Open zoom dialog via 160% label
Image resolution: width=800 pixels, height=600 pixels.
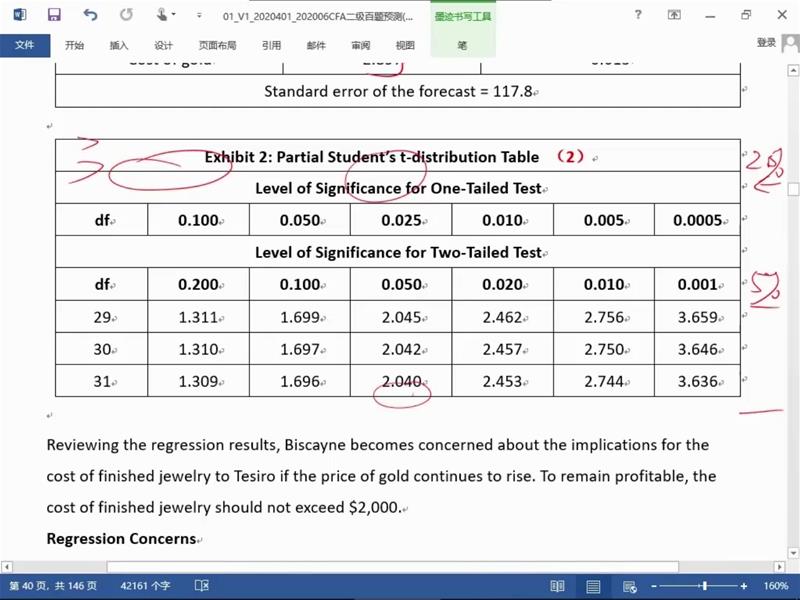[776, 586]
